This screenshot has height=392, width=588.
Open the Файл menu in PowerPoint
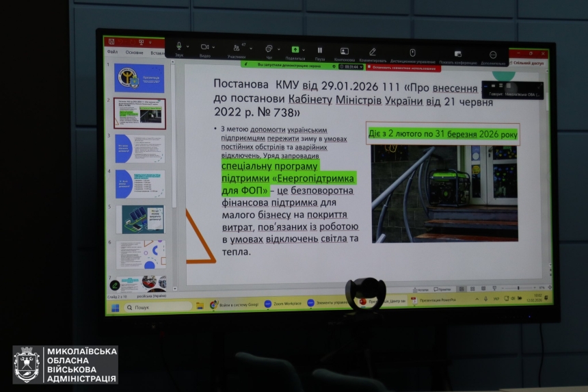pos(112,52)
